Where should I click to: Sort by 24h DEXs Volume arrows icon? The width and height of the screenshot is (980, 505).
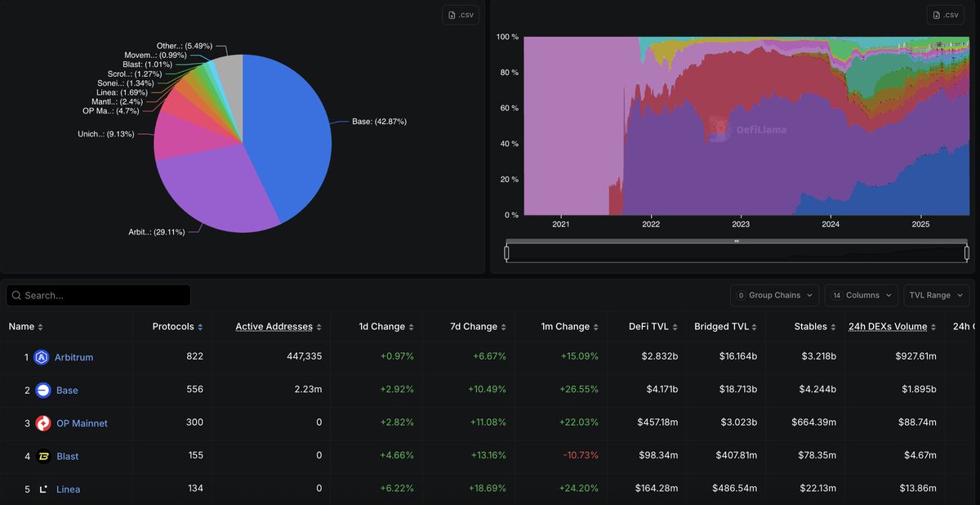[934, 327]
